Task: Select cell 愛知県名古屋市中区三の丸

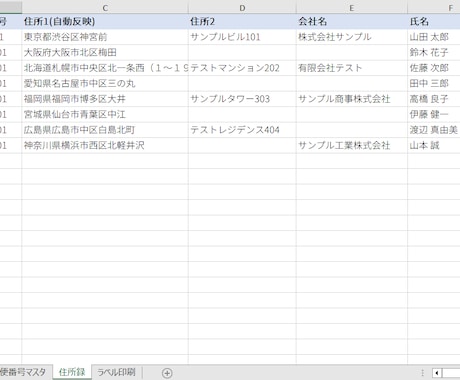Action: 105,83
